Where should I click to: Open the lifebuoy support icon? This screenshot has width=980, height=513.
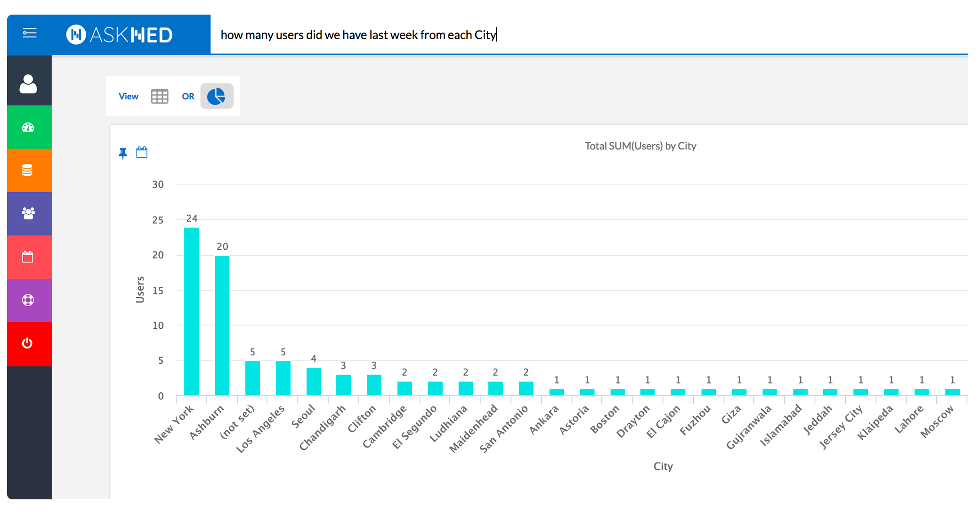28,300
